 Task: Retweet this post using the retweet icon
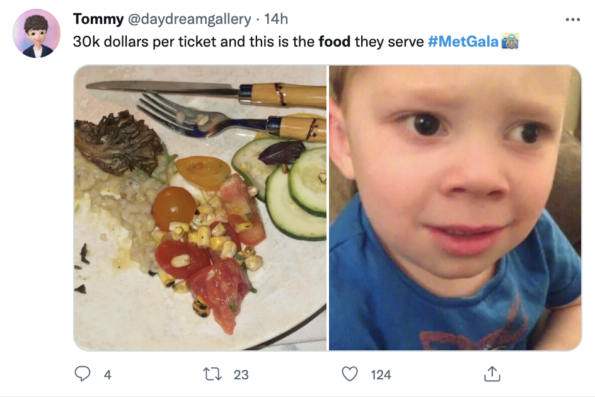212,374
